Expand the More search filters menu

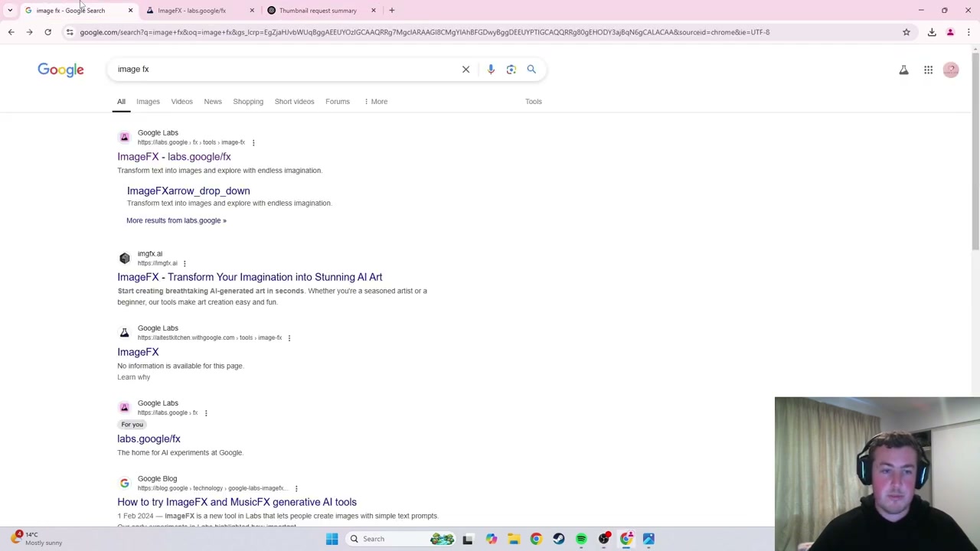coord(376,101)
